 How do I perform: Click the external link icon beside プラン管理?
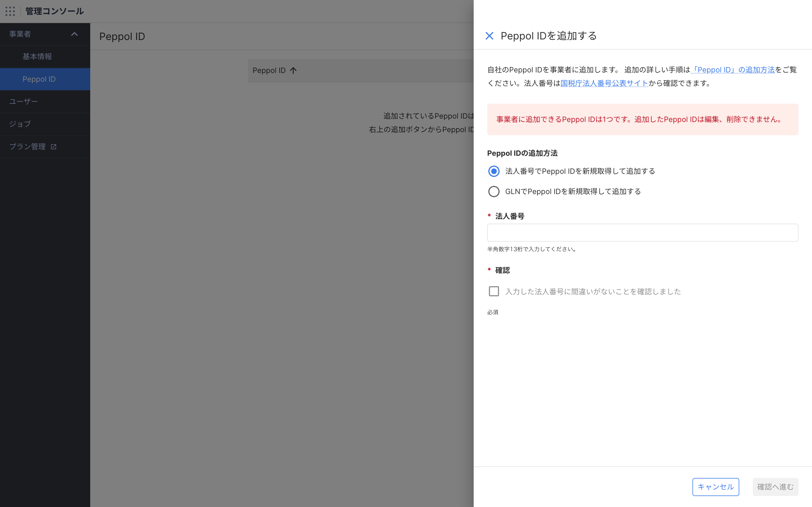pos(54,146)
